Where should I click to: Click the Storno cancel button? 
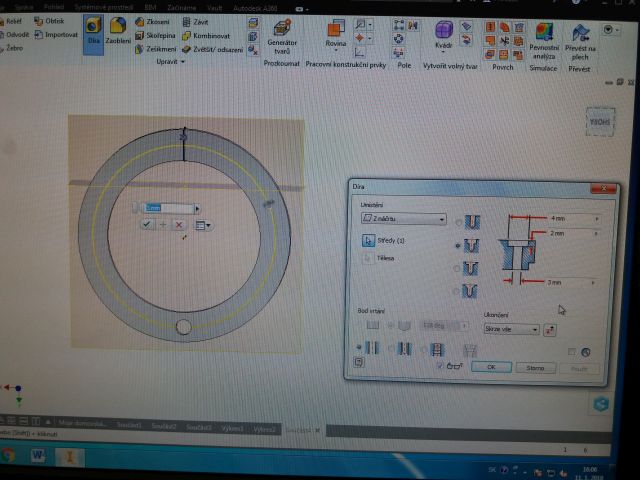[535, 368]
